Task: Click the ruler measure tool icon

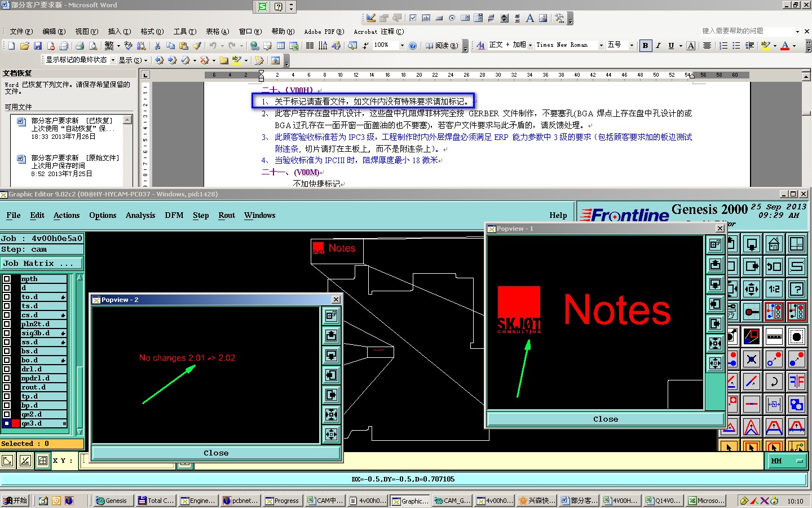Action: [x=774, y=336]
